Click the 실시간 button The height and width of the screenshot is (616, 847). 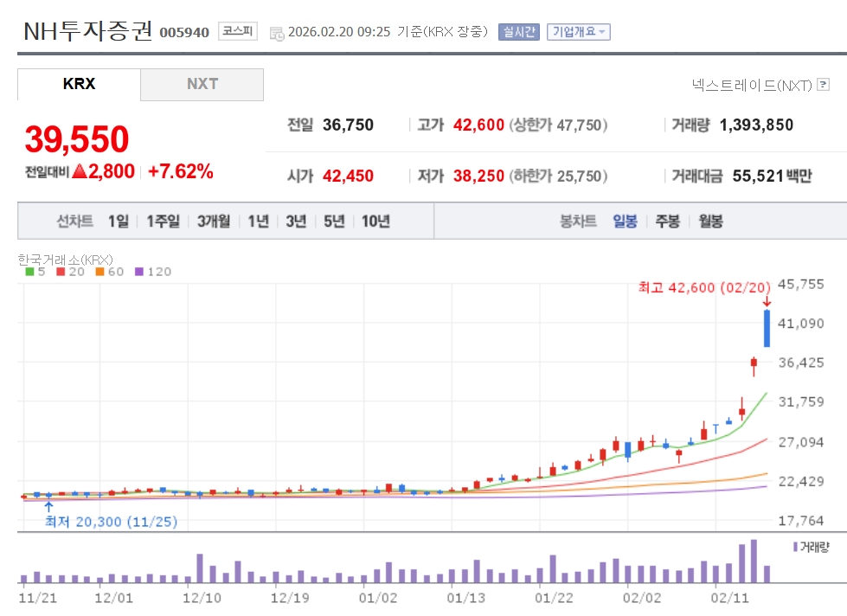tap(518, 32)
